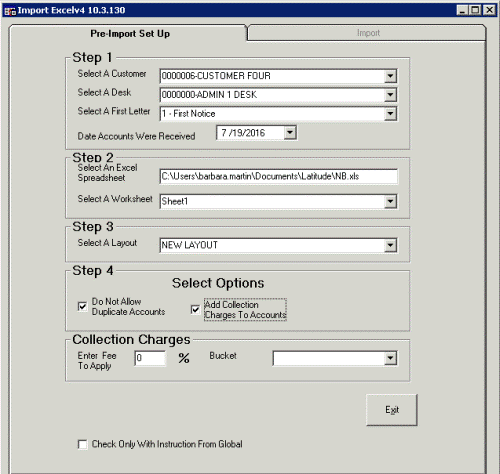Expand the Select A Worksheet dropdown
This screenshot has height=474, width=500.
pyautogui.click(x=390, y=201)
